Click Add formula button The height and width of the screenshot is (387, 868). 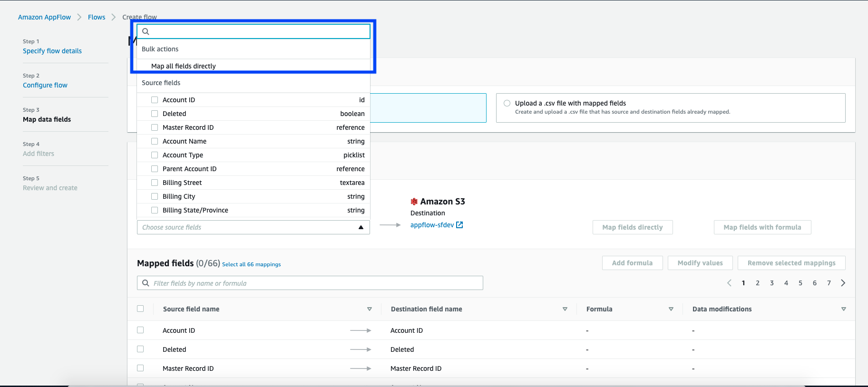click(633, 263)
